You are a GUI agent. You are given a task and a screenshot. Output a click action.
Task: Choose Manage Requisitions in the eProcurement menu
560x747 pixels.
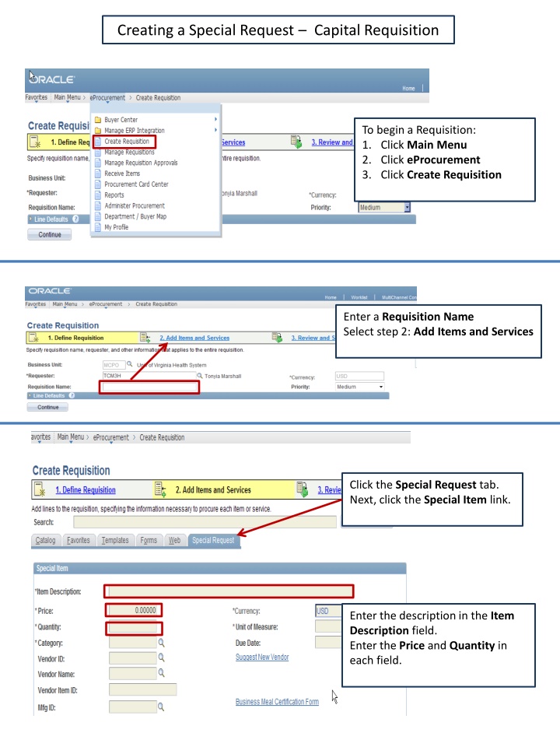click(130, 152)
